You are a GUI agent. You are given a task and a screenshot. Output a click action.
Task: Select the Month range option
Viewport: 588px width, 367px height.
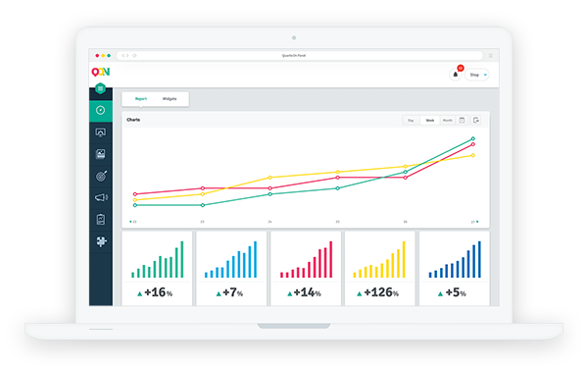click(448, 120)
